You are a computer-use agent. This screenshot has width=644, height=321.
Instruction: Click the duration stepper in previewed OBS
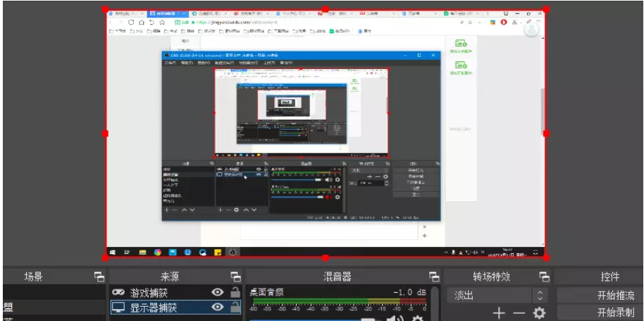coord(386,183)
